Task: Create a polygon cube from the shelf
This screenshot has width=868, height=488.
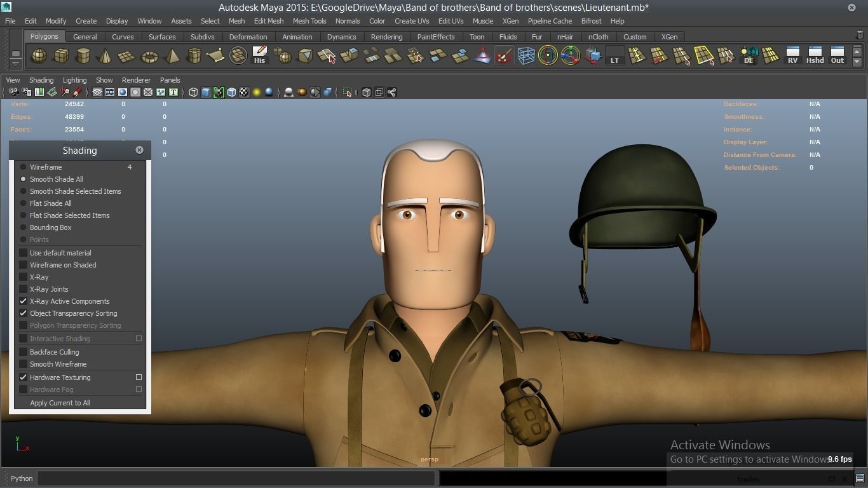Action: (61, 56)
